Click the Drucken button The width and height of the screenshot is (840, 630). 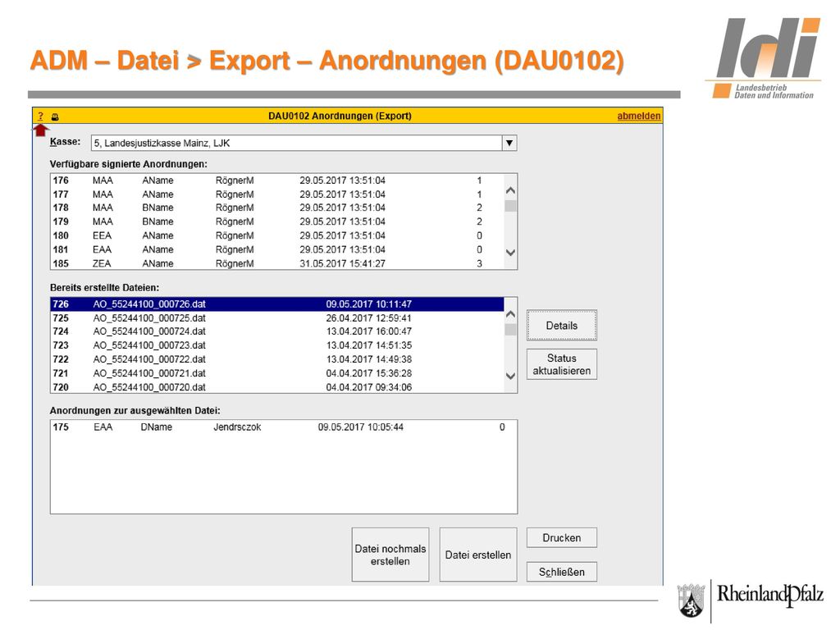[561, 538]
